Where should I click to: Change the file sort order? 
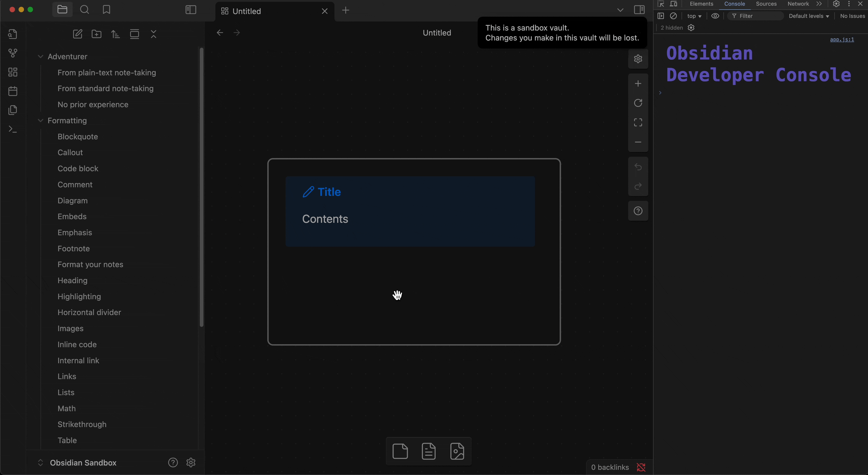click(x=116, y=34)
